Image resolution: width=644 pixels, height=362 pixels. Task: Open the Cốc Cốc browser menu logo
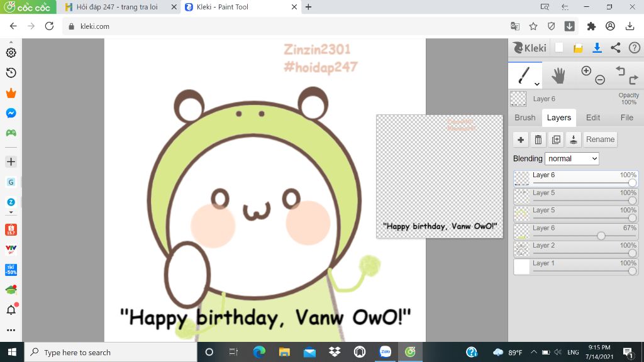pos(28,7)
